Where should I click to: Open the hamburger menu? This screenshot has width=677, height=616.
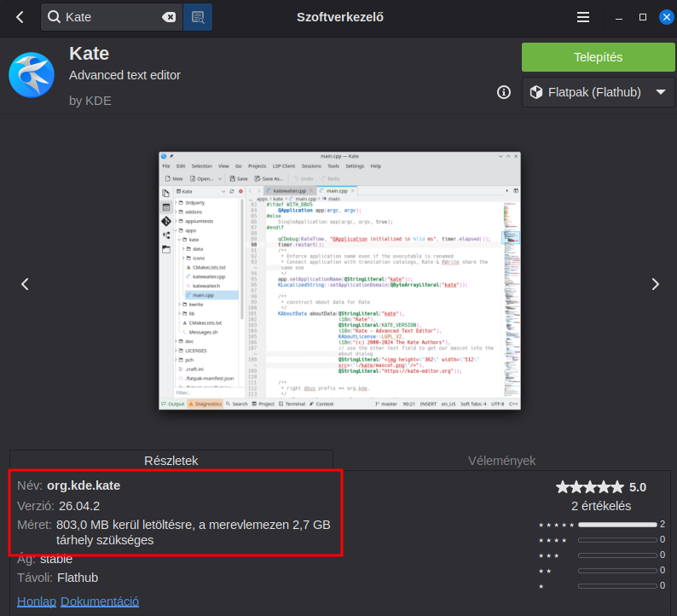coord(583,17)
